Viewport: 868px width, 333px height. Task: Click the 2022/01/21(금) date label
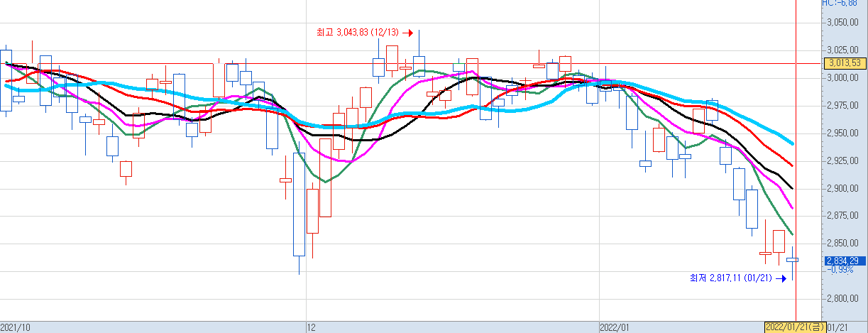click(795, 327)
